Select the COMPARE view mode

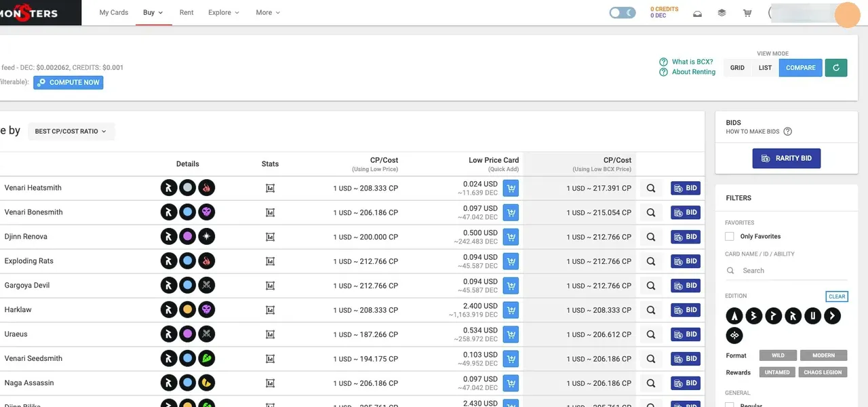point(801,68)
